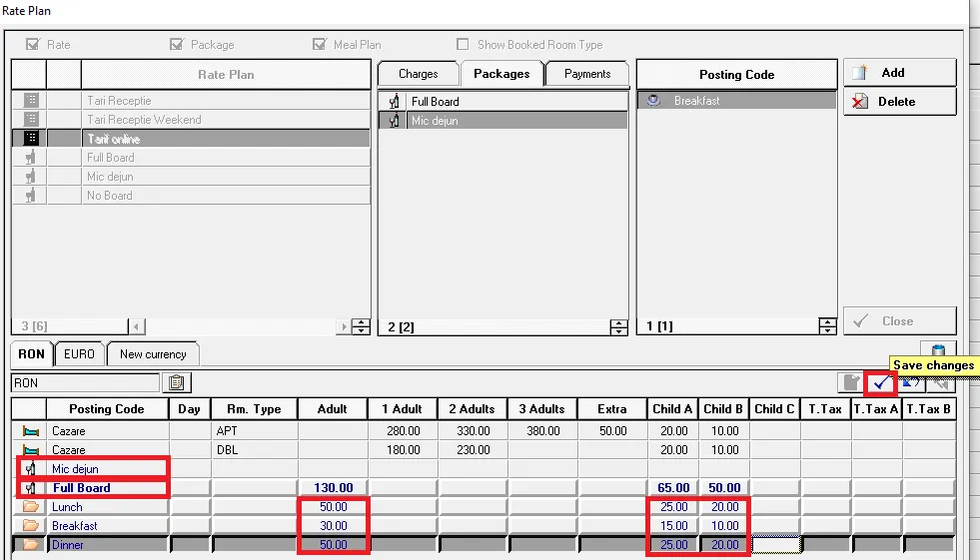Click the meal icon of Mic dejun grid row
The image size is (980, 560).
click(30, 468)
